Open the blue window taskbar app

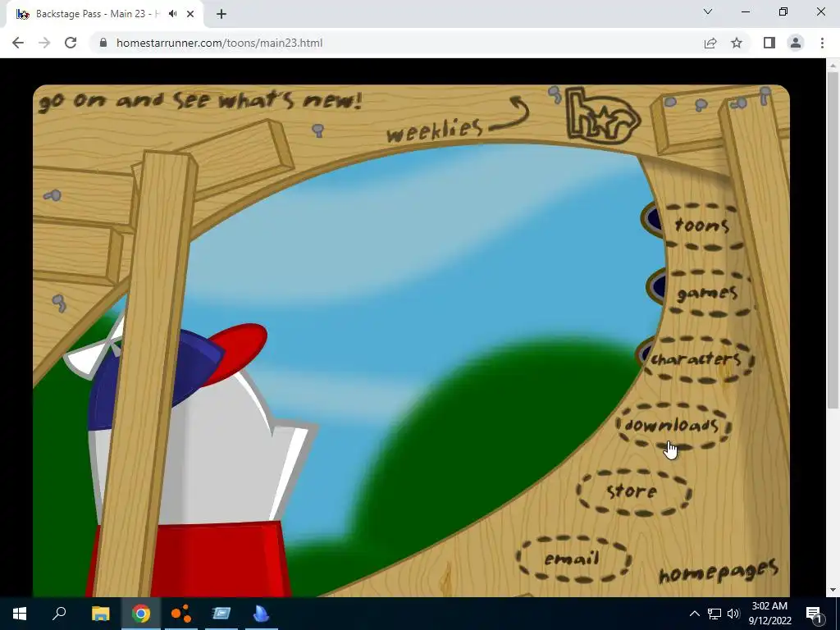coord(221,614)
